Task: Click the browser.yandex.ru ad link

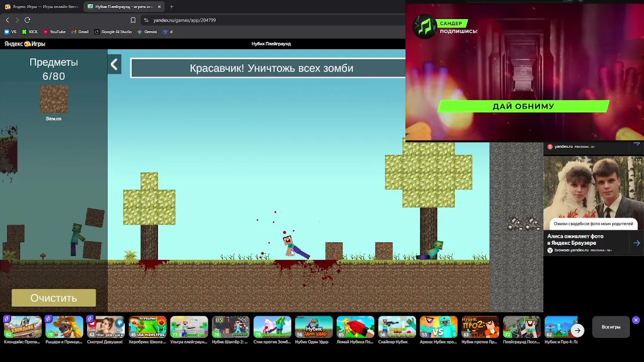Action: (x=571, y=250)
